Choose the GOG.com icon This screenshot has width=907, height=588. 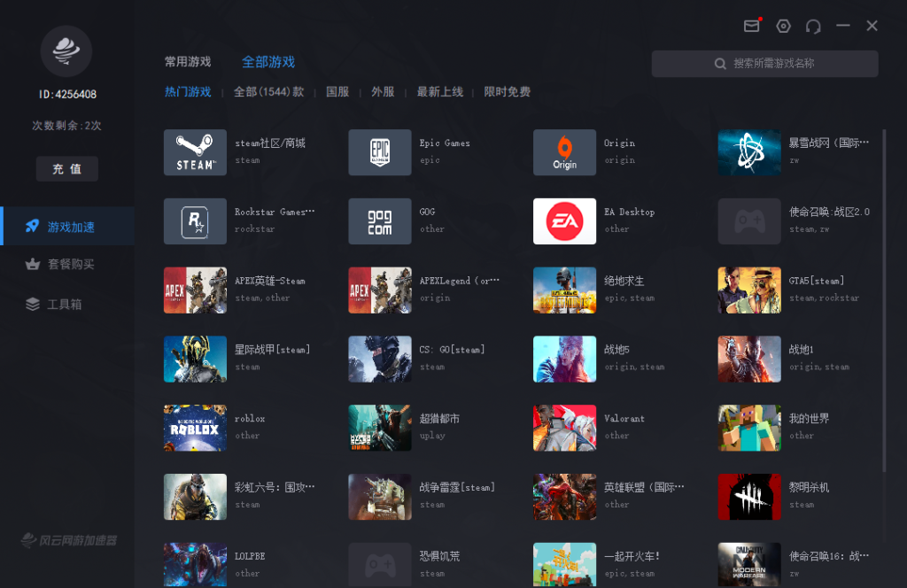point(379,220)
